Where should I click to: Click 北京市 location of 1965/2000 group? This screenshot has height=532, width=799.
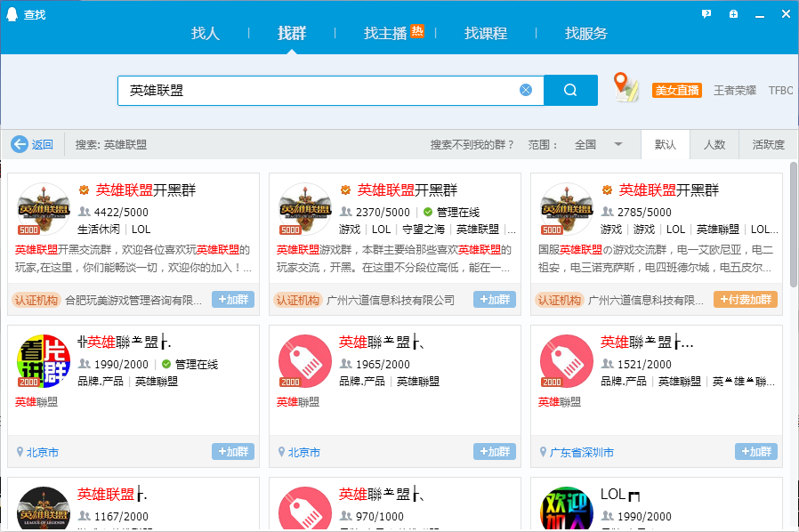[x=304, y=453]
